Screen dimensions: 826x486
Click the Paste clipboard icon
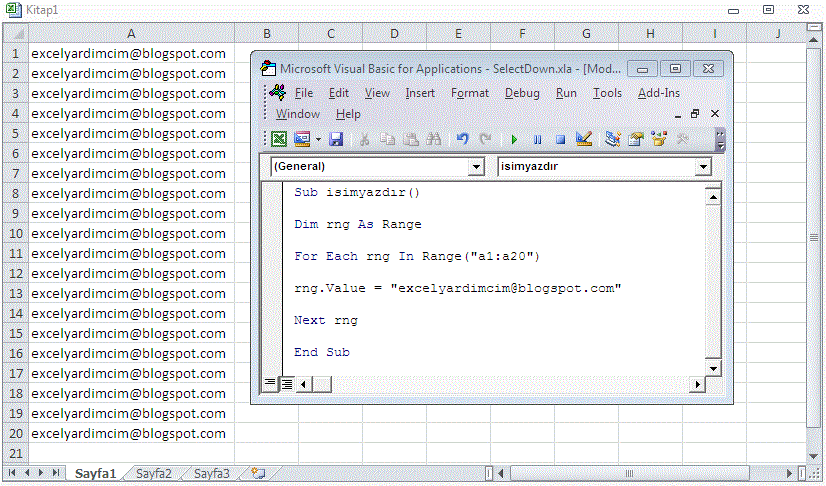point(411,139)
